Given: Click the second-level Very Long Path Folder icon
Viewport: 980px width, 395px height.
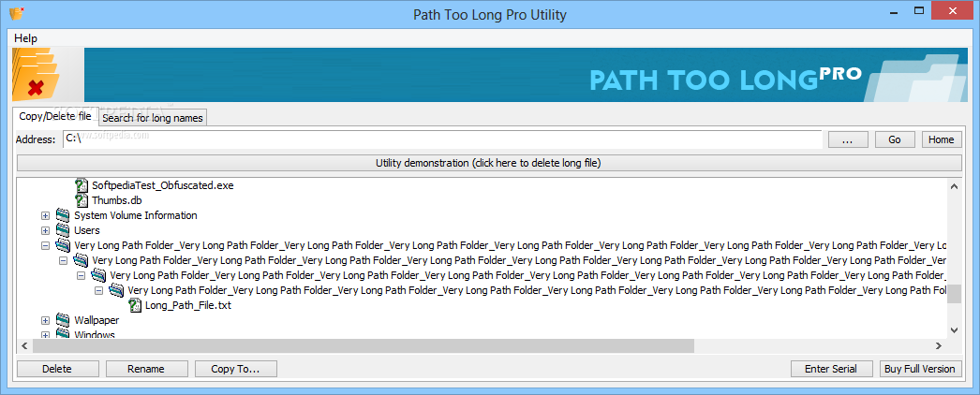Looking at the screenshot, I should click(x=82, y=260).
